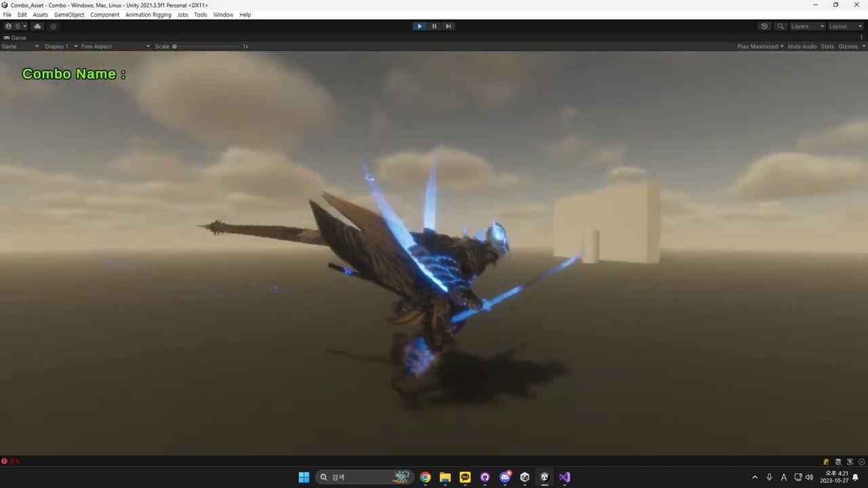Image resolution: width=868 pixels, height=488 pixels.
Task: Toggle Mute Audio in Game view
Action: 802,47
